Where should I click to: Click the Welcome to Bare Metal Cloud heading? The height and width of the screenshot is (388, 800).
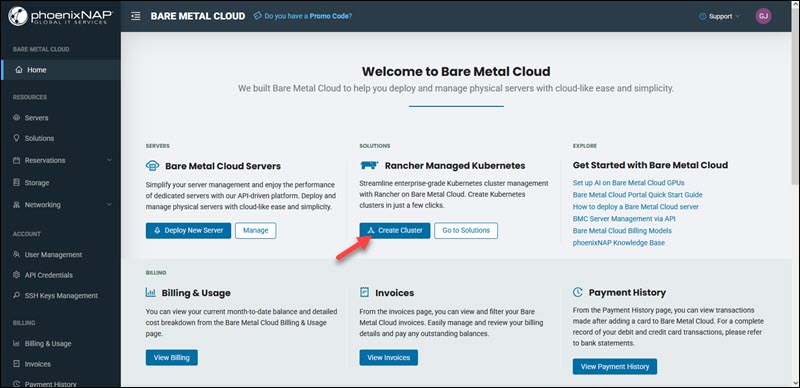(456, 71)
